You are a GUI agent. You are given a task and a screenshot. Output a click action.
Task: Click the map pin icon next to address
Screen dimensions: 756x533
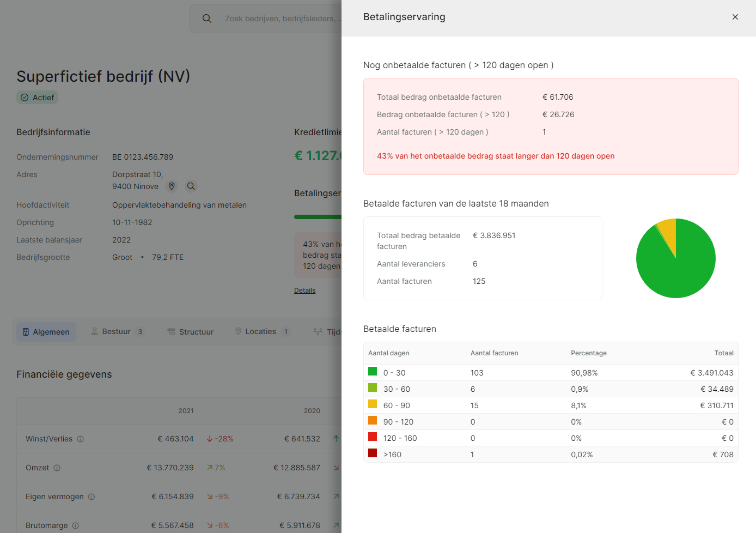(172, 186)
